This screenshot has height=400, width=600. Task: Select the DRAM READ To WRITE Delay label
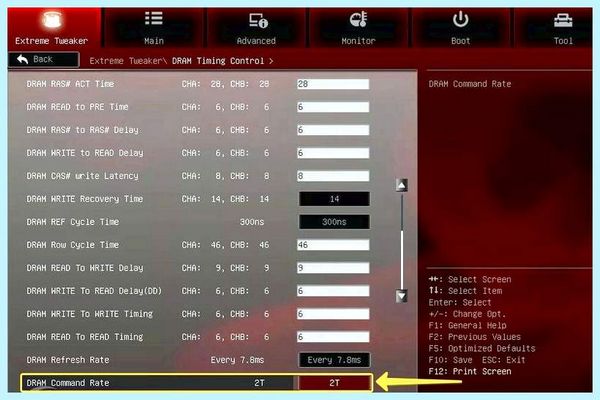point(85,268)
